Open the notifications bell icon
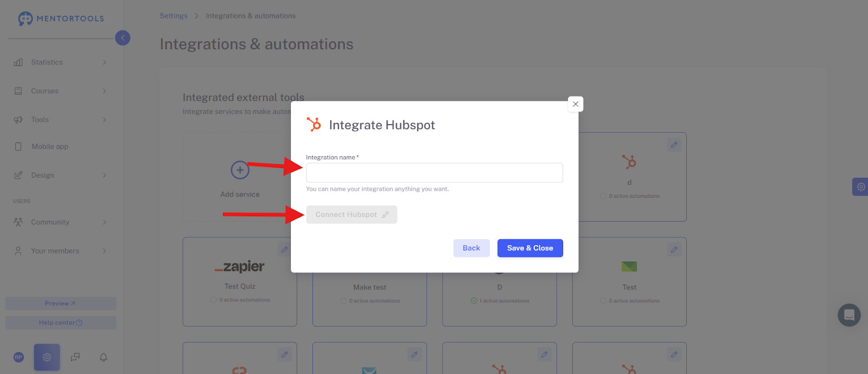 [x=104, y=357]
